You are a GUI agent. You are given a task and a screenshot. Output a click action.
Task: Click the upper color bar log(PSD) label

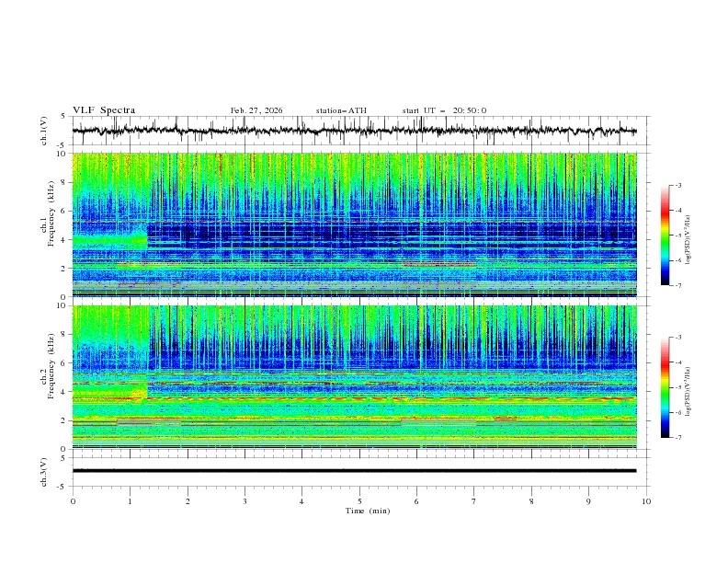[x=689, y=240]
